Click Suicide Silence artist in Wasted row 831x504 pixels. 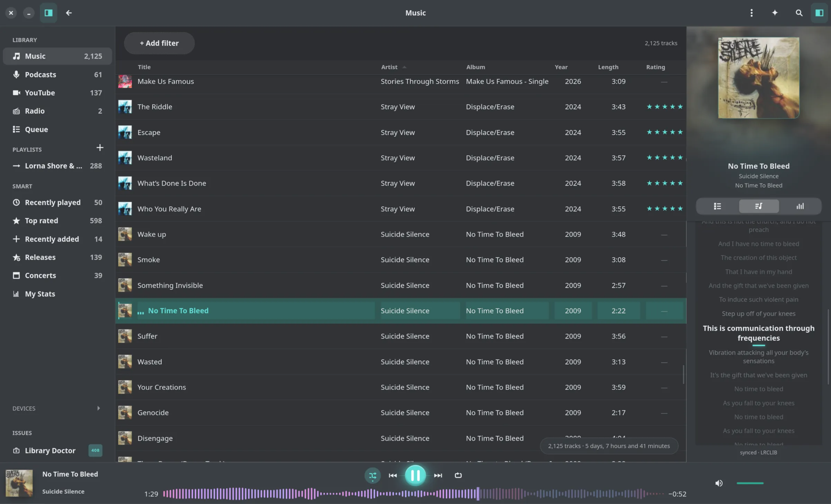[x=405, y=362]
